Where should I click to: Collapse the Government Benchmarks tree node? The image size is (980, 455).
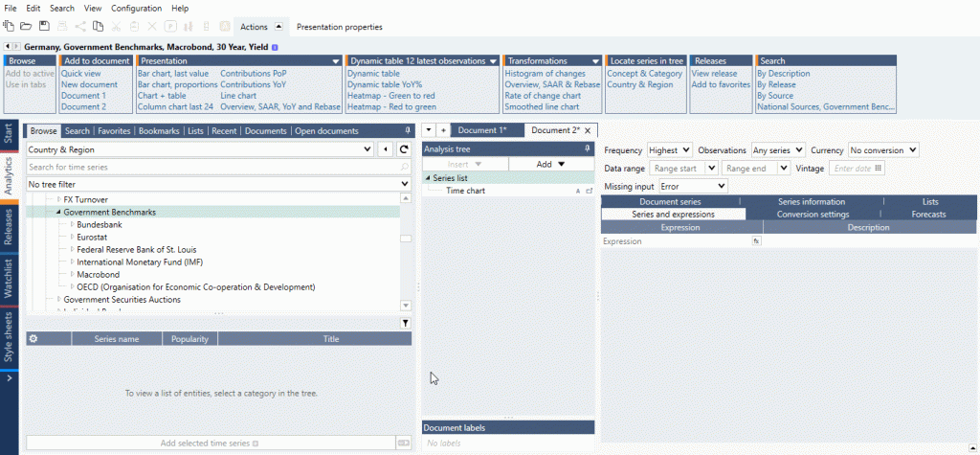coord(57,213)
